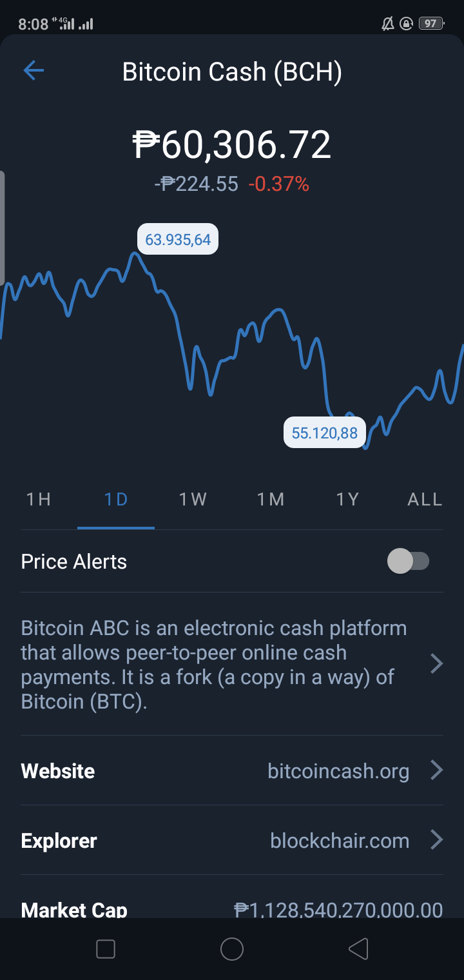Show the ALL time chart
The height and width of the screenshot is (980, 464).
pos(425,500)
